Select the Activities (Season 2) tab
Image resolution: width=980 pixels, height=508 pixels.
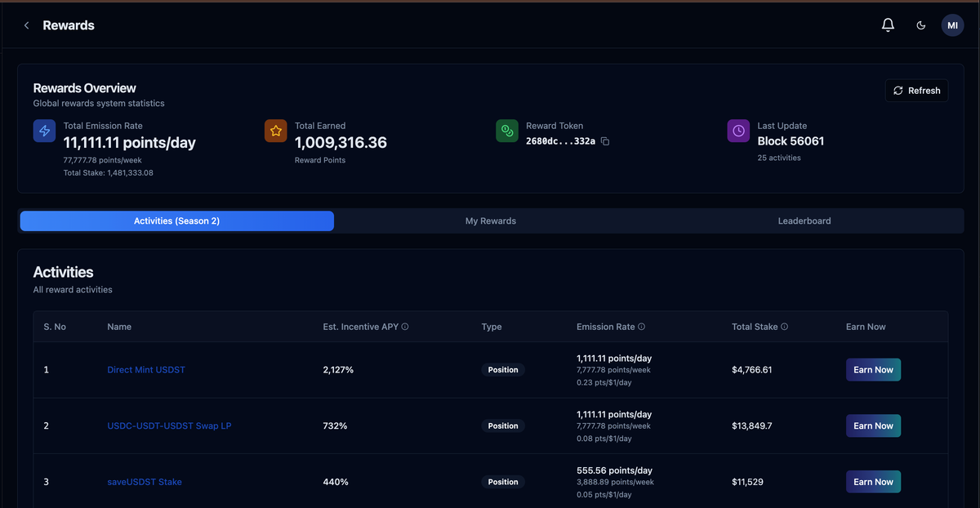[176, 221]
